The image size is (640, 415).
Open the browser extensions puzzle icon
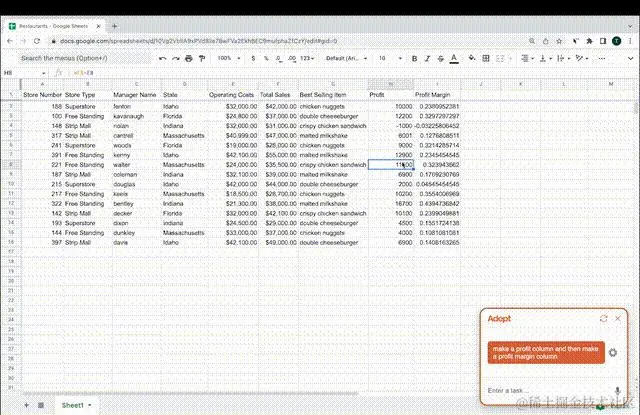(589, 41)
